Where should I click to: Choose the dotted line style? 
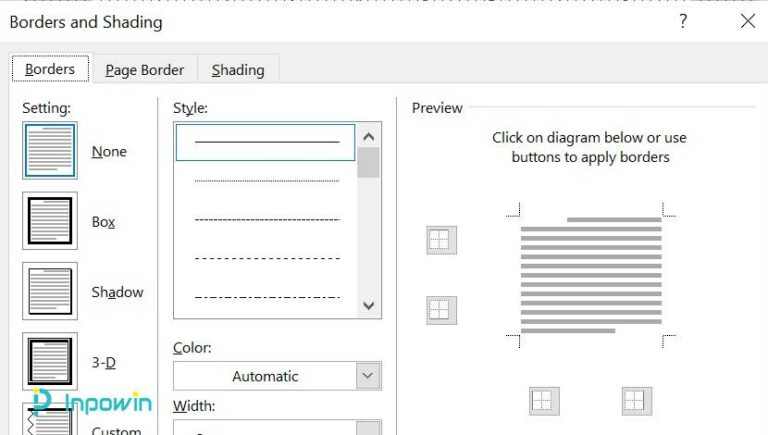pyautogui.click(x=266, y=181)
